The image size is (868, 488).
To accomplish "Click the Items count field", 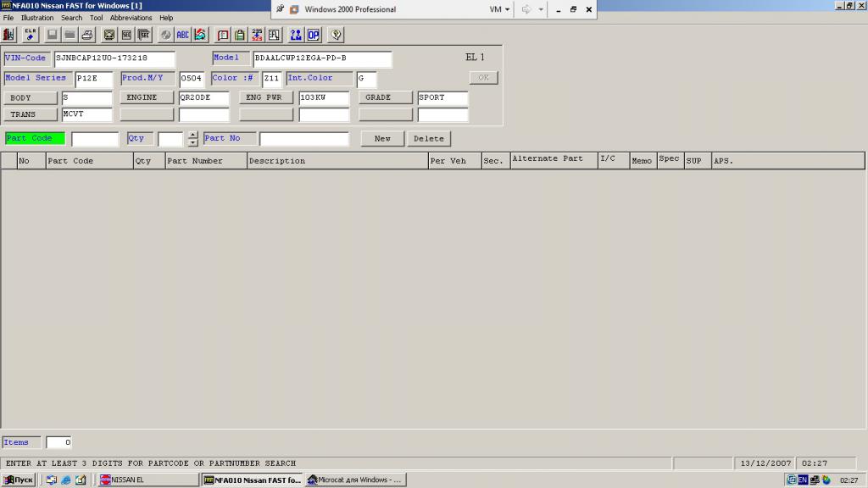I will coord(58,442).
